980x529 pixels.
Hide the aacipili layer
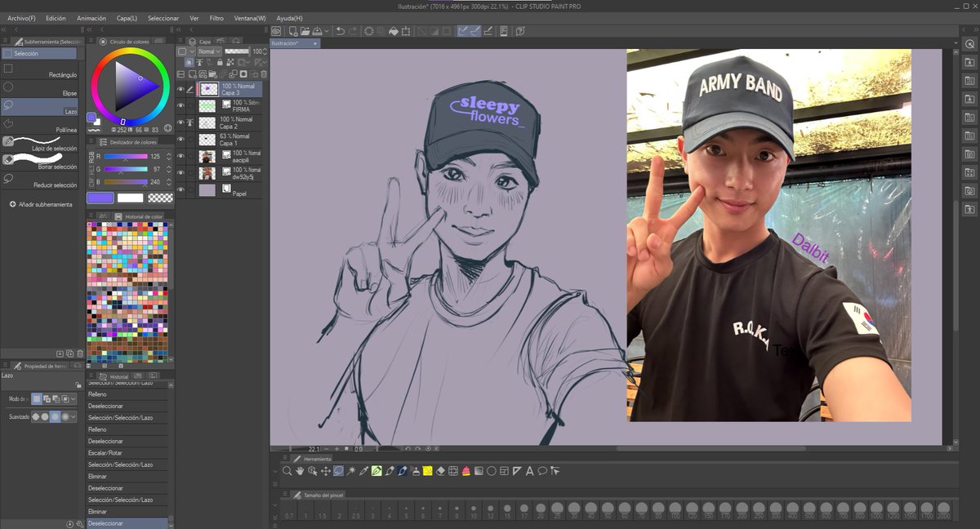click(x=180, y=157)
